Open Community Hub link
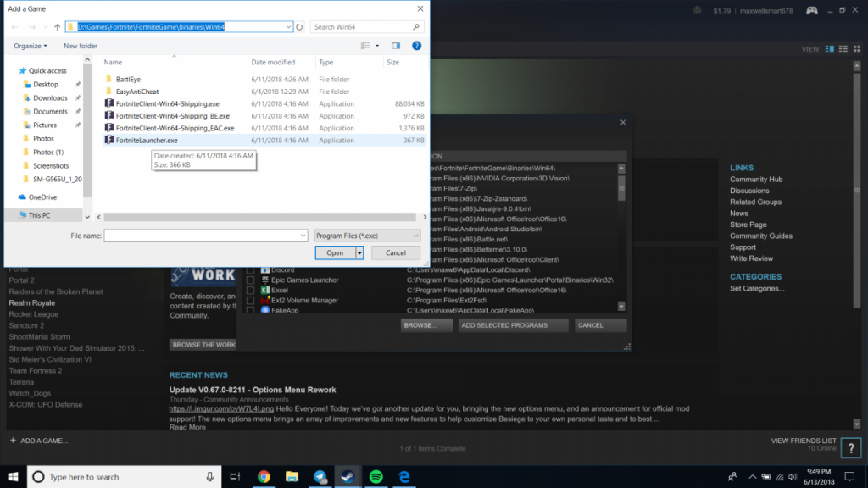The width and height of the screenshot is (868, 488). pyautogui.click(x=755, y=180)
